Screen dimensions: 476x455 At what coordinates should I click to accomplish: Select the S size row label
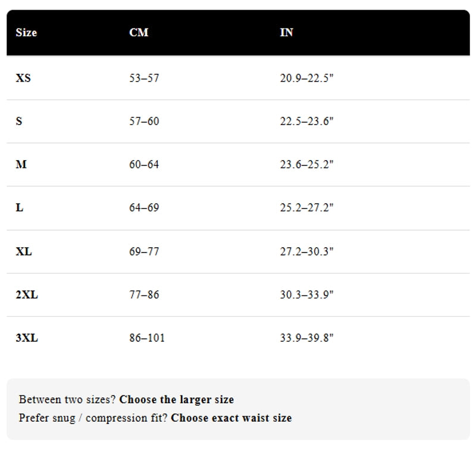pos(19,121)
